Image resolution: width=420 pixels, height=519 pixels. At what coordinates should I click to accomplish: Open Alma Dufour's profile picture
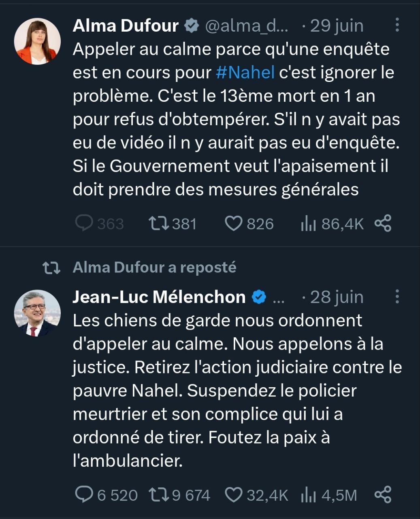click(x=37, y=41)
